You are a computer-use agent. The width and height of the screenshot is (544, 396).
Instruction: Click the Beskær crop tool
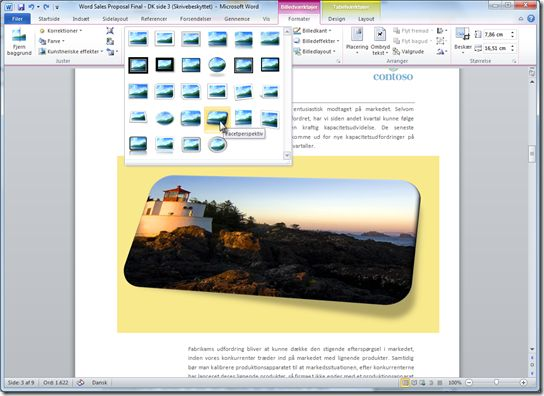tap(462, 41)
